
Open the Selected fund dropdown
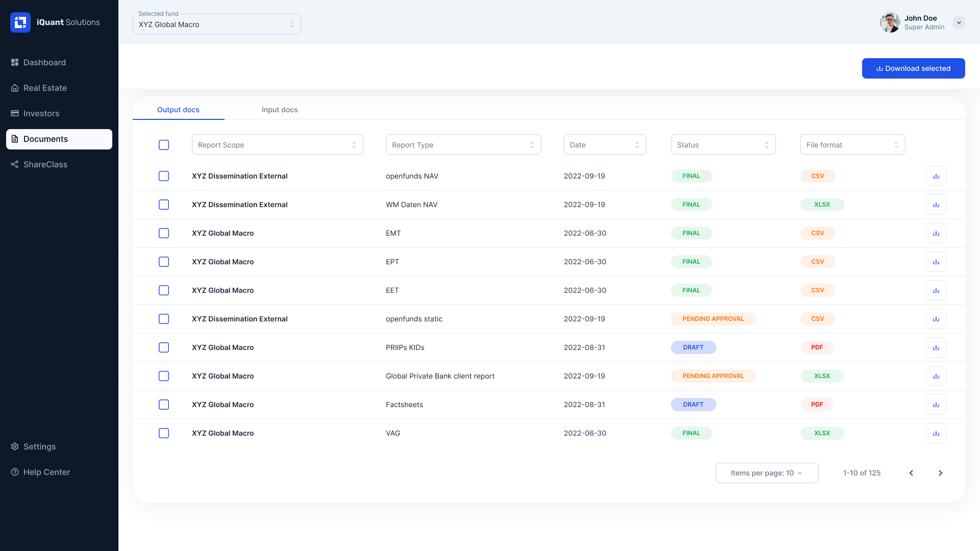(x=217, y=24)
